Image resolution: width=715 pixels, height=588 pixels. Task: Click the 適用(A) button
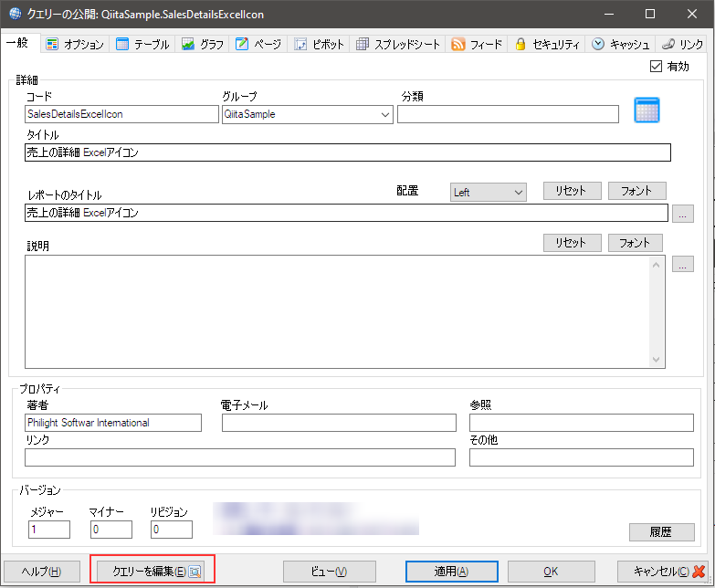tap(451, 572)
